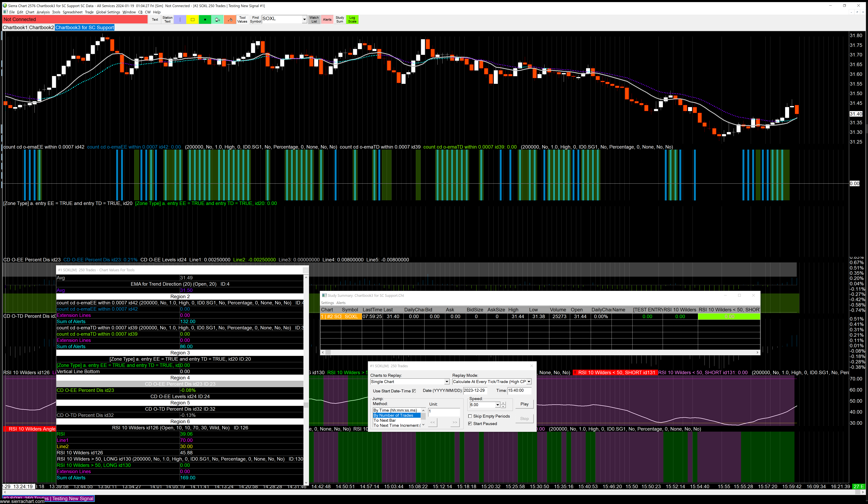Select the vertical line drawing tool
The height and width of the screenshot is (504, 868).
pyautogui.click(x=180, y=20)
